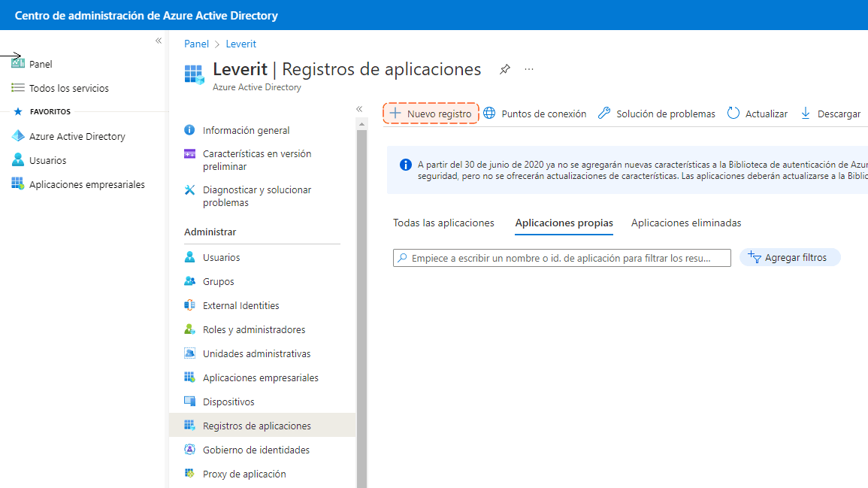Click Leverit breadcrumb link

240,44
